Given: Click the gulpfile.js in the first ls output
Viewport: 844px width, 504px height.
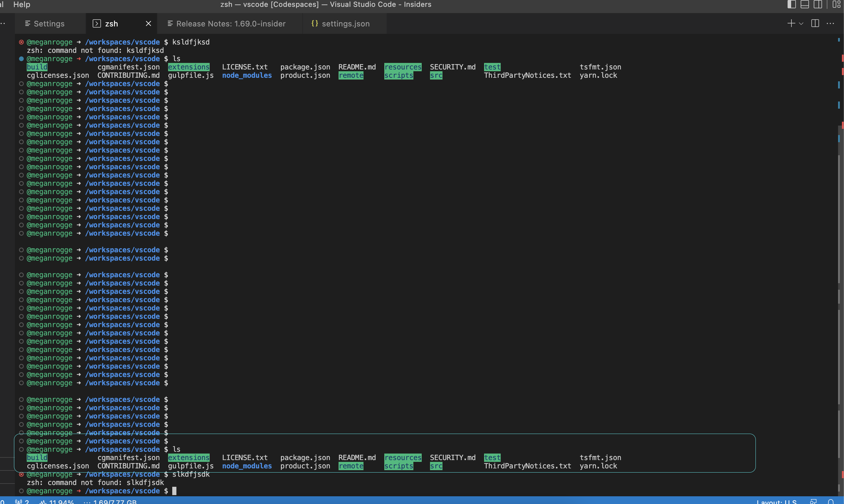Looking at the screenshot, I should click(191, 75).
